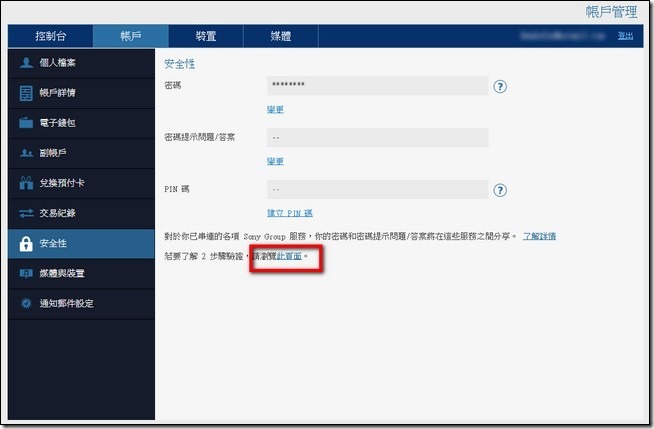Click the 通知郵件設定 gear icon

point(26,303)
